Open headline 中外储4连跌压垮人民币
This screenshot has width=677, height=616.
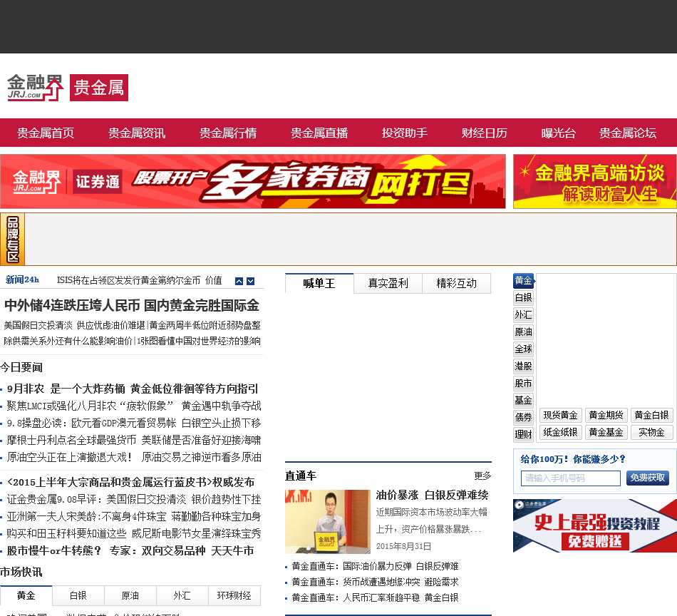point(132,306)
